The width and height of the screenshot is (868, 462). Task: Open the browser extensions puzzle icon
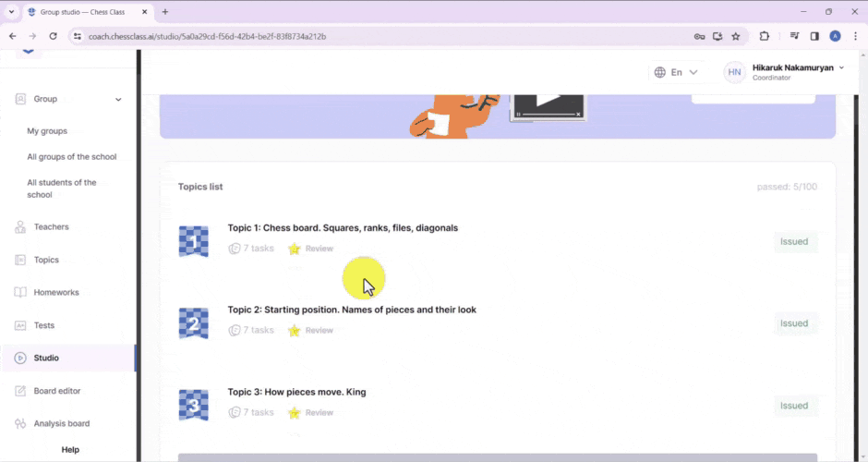point(765,37)
